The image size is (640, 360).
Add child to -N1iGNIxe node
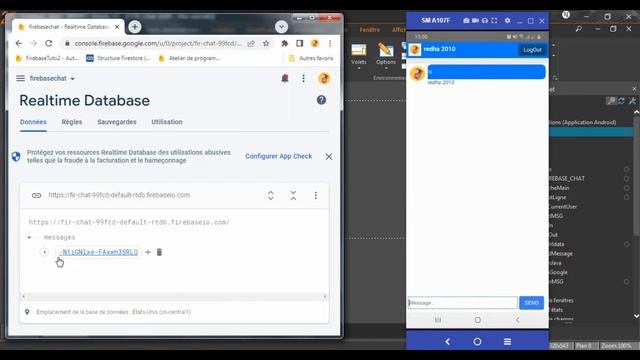tap(148, 252)
